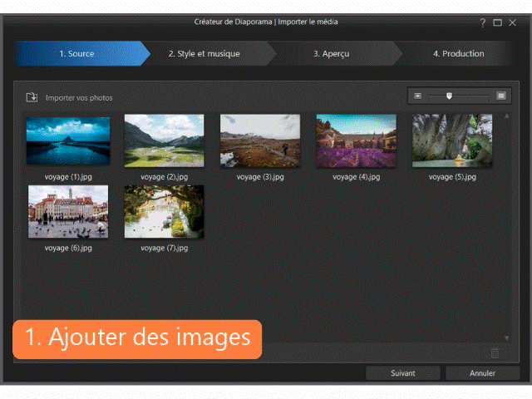Open help with the question mark icon
This screenshot has height=399, width=532.
pos(482,22)
